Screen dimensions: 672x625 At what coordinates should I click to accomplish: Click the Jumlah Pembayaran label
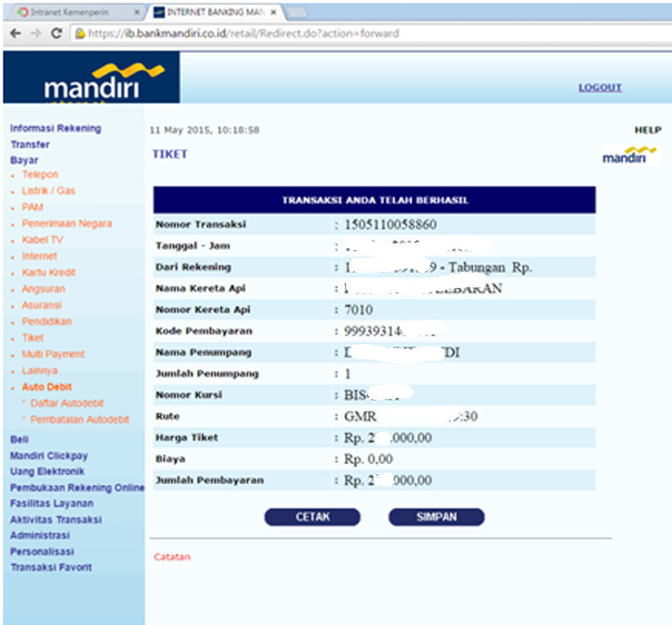pos(210,481)
